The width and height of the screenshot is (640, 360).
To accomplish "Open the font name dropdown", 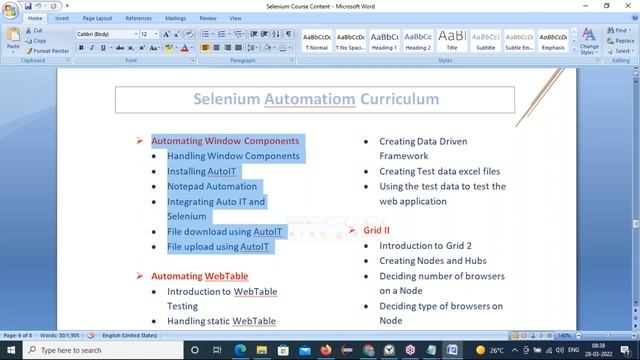I will [x=136, y=34].
